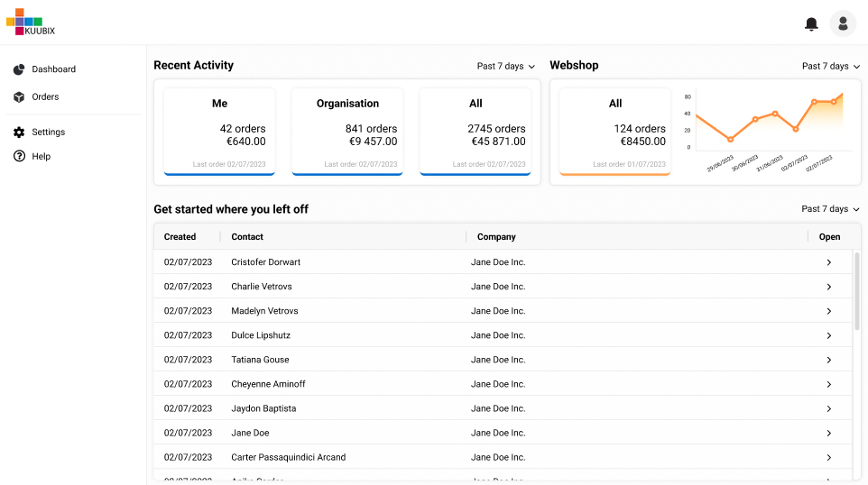This screenshot has width=868, height=485.
Task: Click the Open column header
Action: pyautogui.click(x=829, y=237)
